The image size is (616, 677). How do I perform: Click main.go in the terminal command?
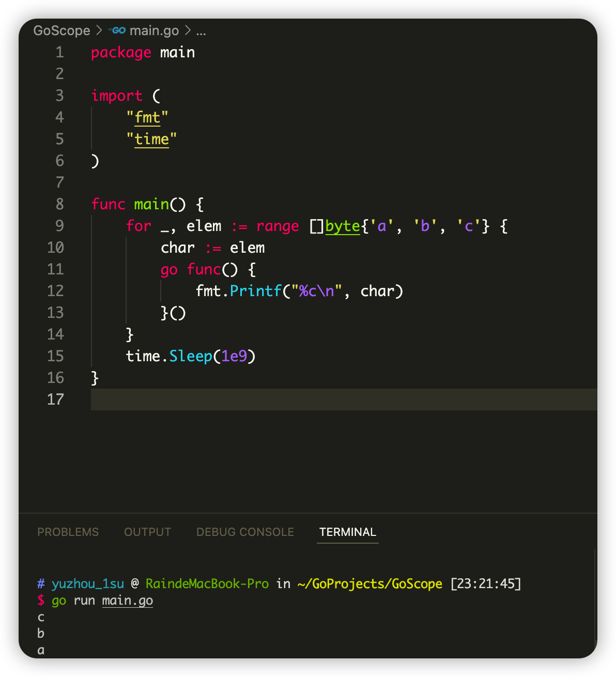click(128, 601)
